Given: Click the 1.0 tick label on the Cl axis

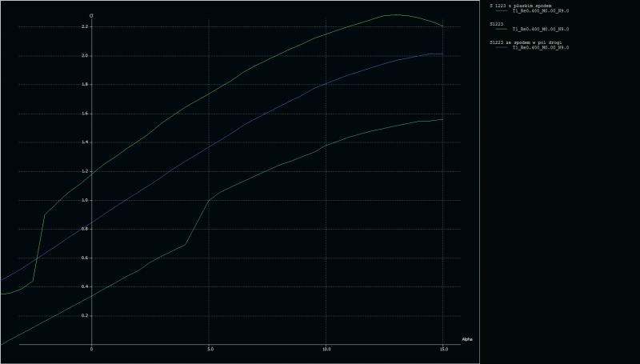Looking at the screenshot, I should click(x=85, y=200).
